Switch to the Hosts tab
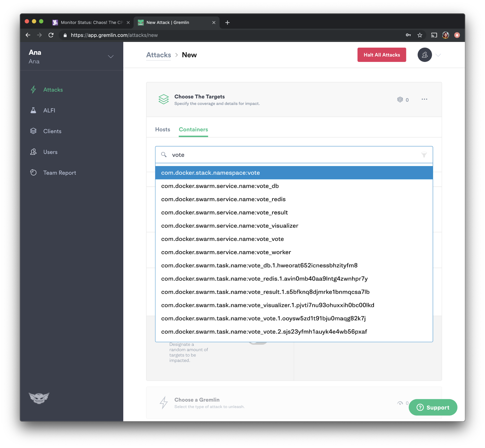Image resolution: width=485 pixels, height=448 pixels. click(162, 129)
